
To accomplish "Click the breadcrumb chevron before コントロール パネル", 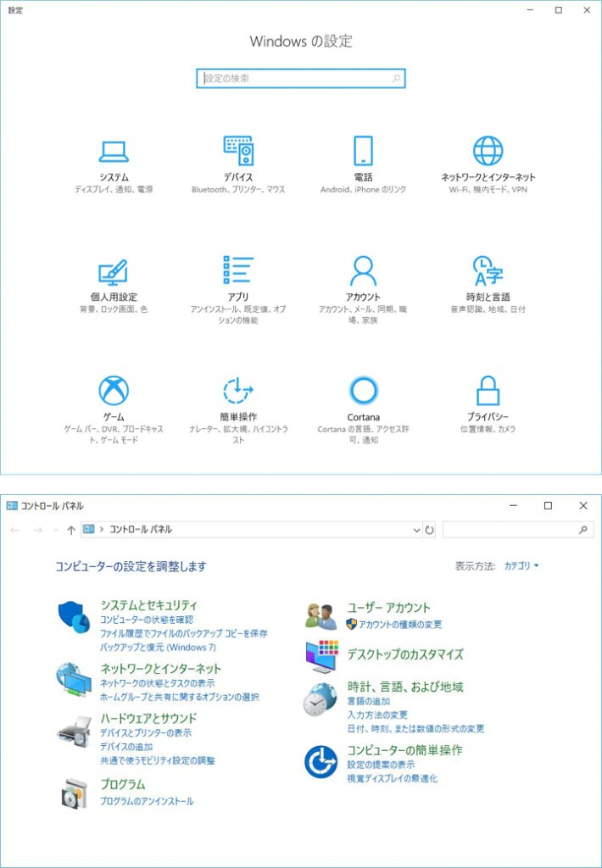I will [x=102, y=530].
